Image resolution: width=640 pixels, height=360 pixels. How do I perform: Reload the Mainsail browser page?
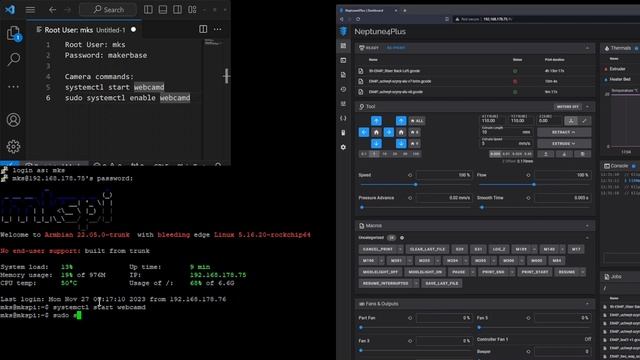coord(358,19)
